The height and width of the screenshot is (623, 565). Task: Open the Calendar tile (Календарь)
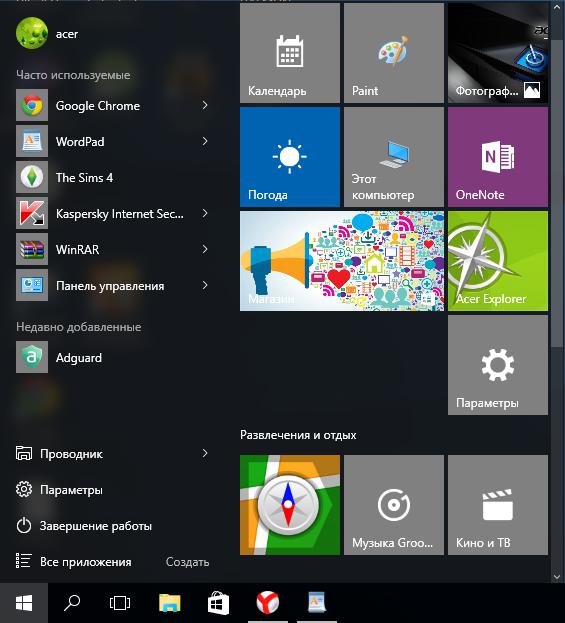click(290, 53)
